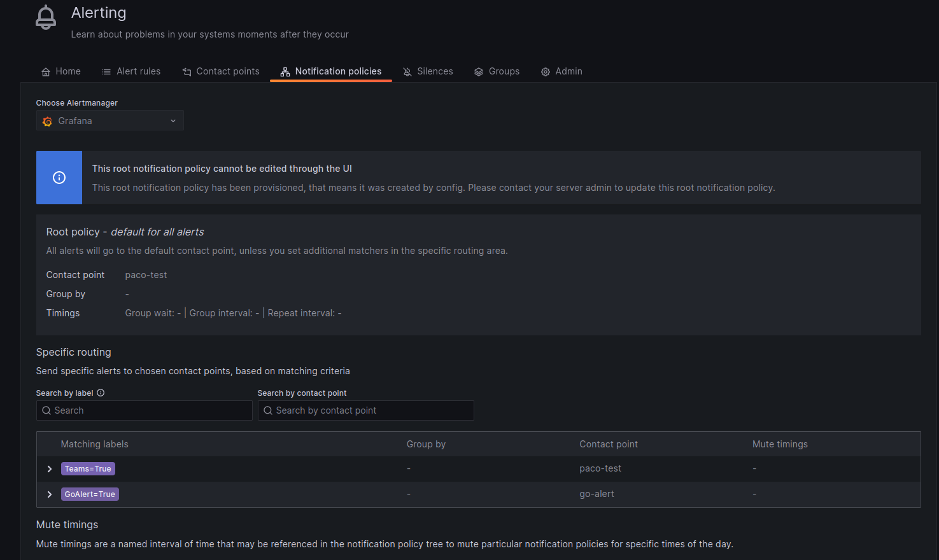The width and height of the screenshot is (939, 560).
Task: Click the Grafana flame logo in the Alertmanager selector
Action: click(47, 121)
